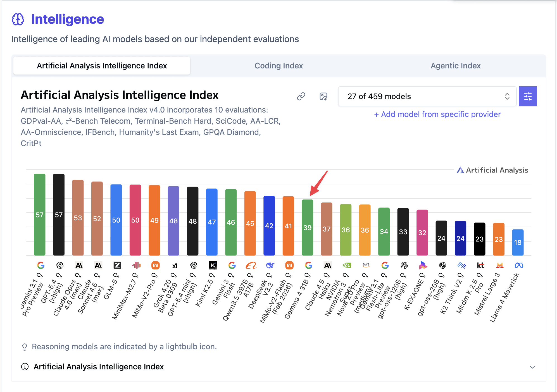Click the NVIDIA logo below the chart
The height and width of the screenshot is (392, 557).
[347, 265]
